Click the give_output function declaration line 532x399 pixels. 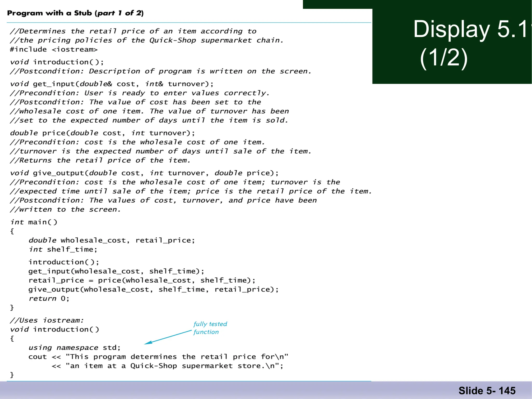click(144, 173)
